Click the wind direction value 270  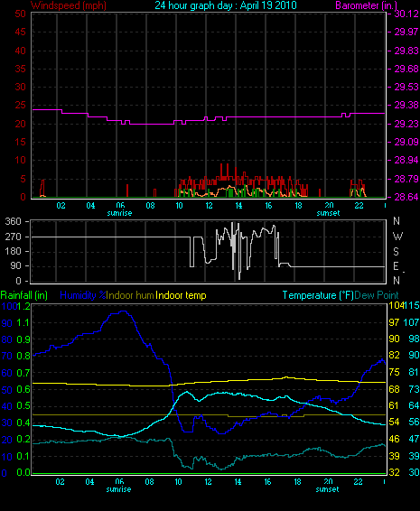tap(13, 237)
